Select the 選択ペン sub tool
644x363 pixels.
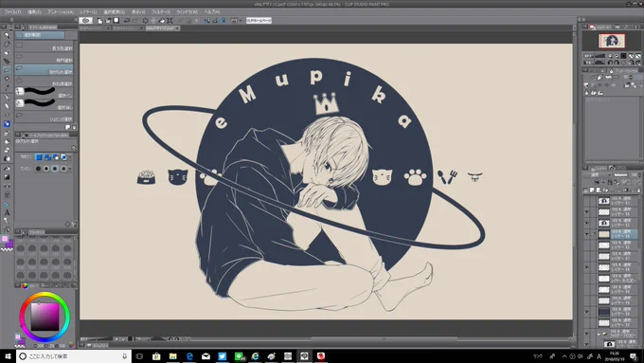(44, 93)
